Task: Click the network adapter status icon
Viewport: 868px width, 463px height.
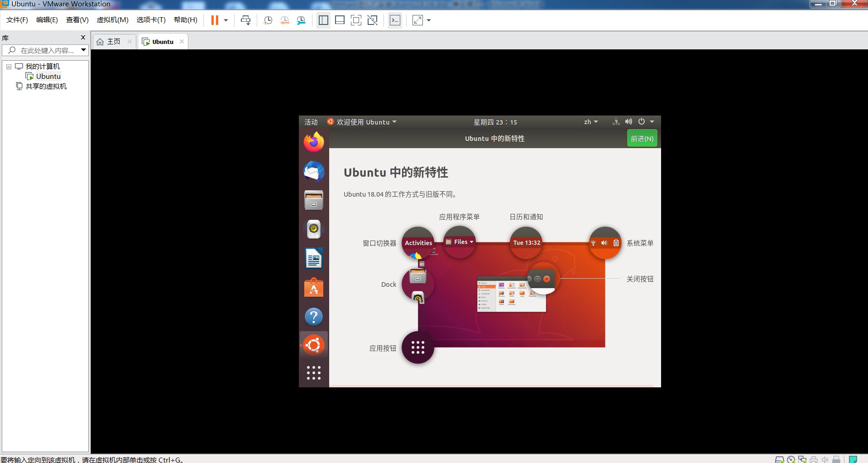Action: (802, 459)
